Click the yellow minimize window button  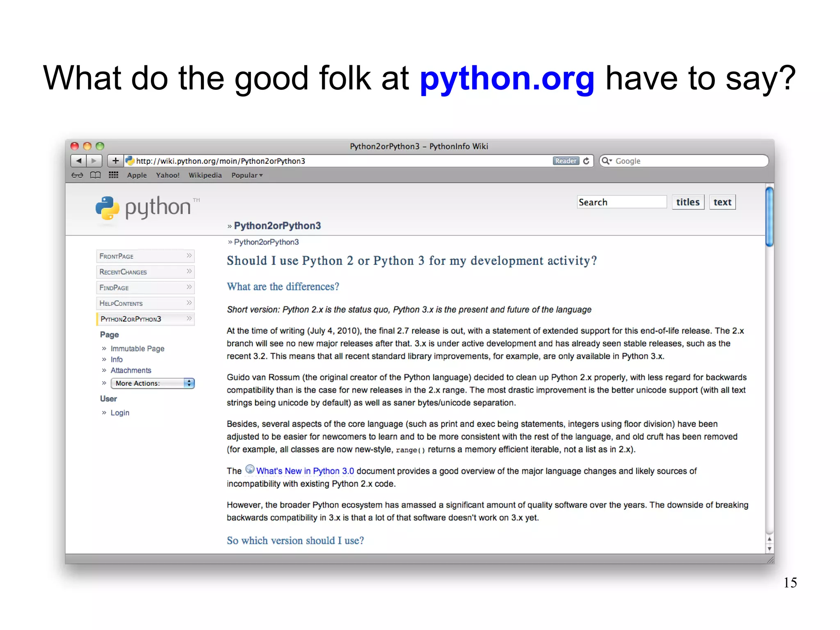coord(87,146)
